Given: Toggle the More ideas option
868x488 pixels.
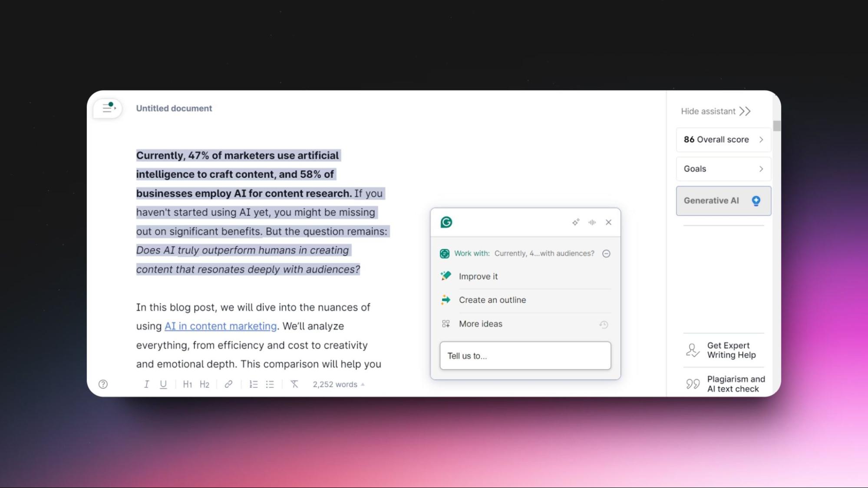Looking at the screenshot, I should 481,324.
